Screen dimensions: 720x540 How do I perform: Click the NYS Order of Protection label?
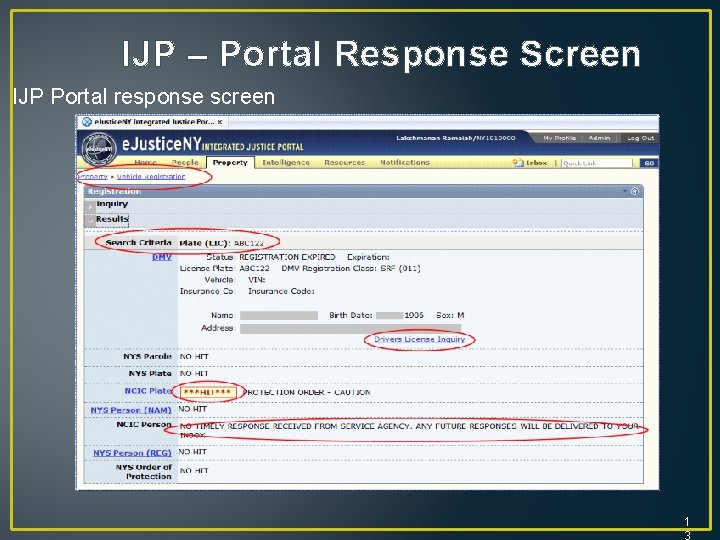point(144,472)
